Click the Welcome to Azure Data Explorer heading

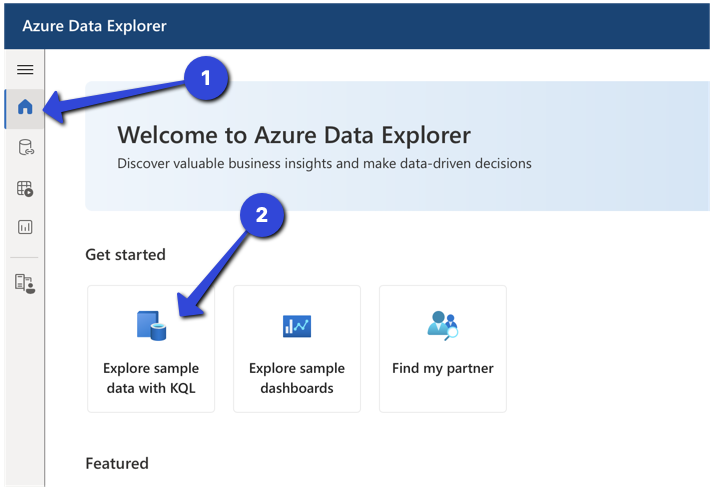coord(294,135)
